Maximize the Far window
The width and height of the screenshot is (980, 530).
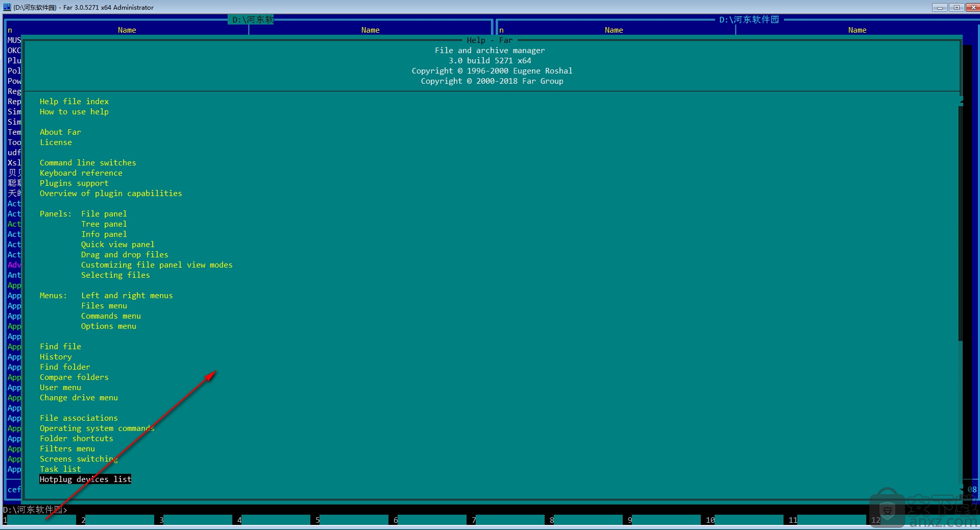(957, 7)
